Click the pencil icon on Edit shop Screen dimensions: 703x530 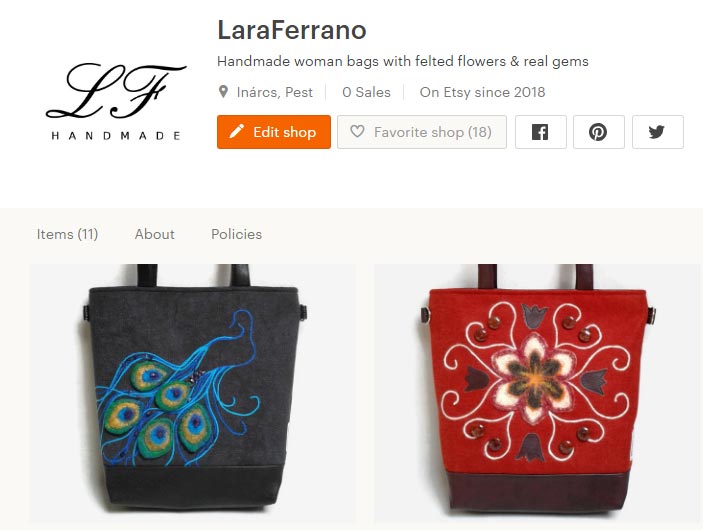point(236,131)
